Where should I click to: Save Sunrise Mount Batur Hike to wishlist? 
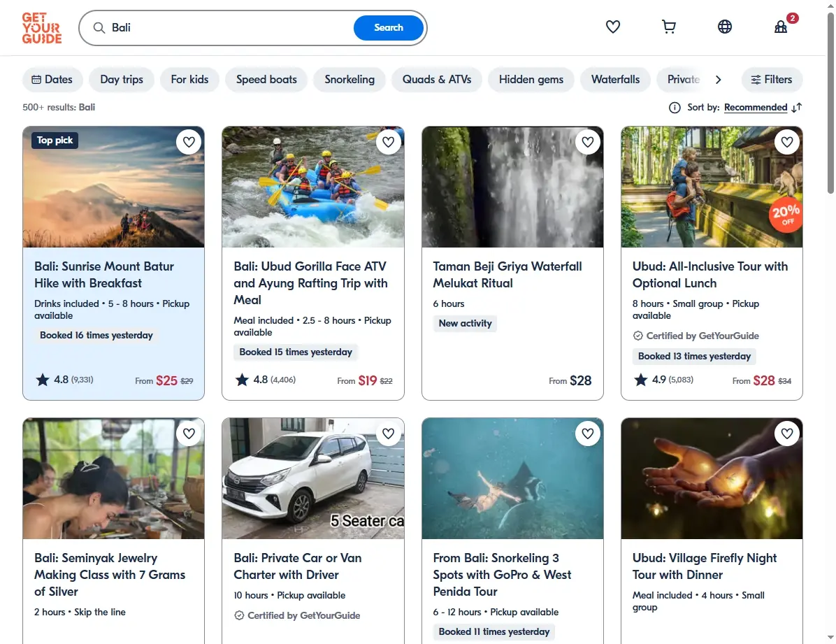coord(189,142)
